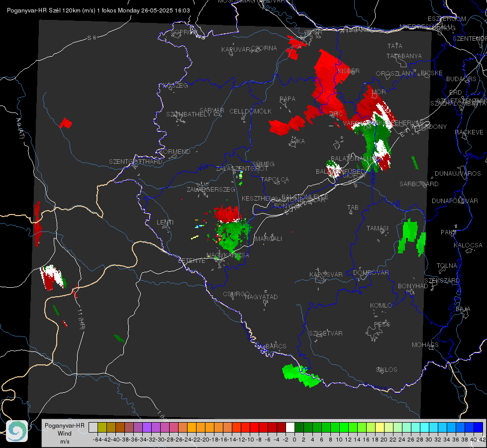Select the olive swatch between -64 and -42
This screenshot has height=448, width=487.
coord(102,427)
